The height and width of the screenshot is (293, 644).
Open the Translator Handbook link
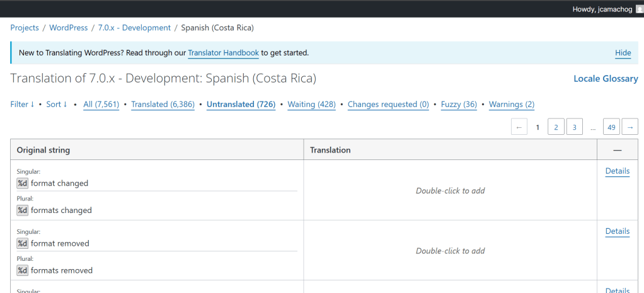point(223,53)
